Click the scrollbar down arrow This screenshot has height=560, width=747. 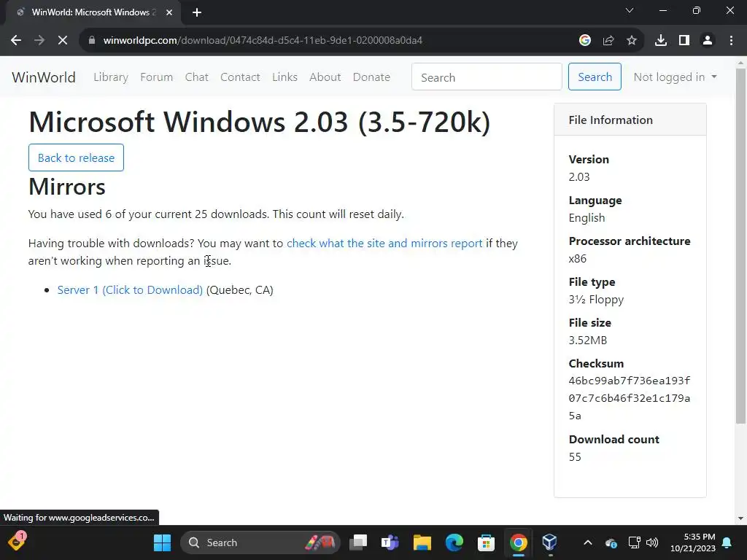[x=740, y=518]
